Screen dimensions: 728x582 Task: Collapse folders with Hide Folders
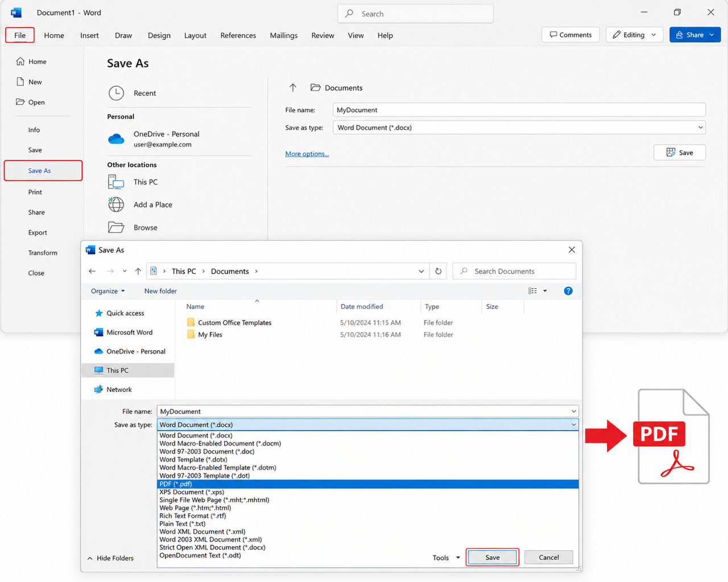pyautogui.click(x=110, y=558)
